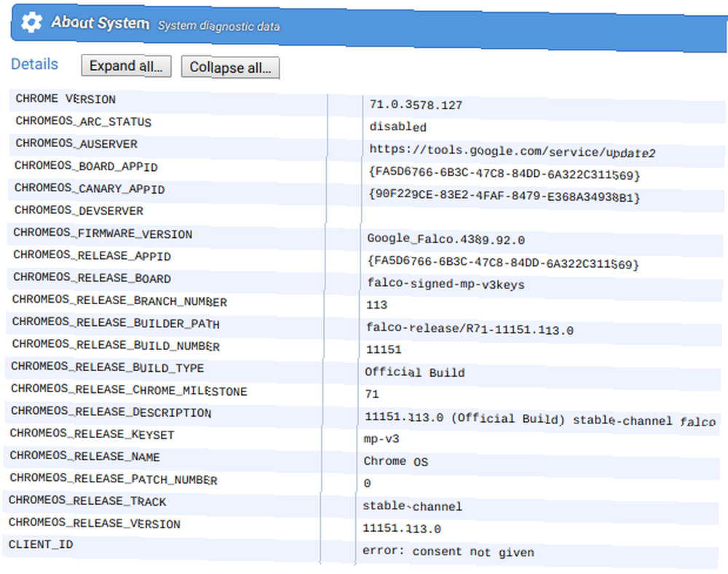Click the About System gear icon
The height and width of the screenshot is (574, 728).
pos(31,22)
